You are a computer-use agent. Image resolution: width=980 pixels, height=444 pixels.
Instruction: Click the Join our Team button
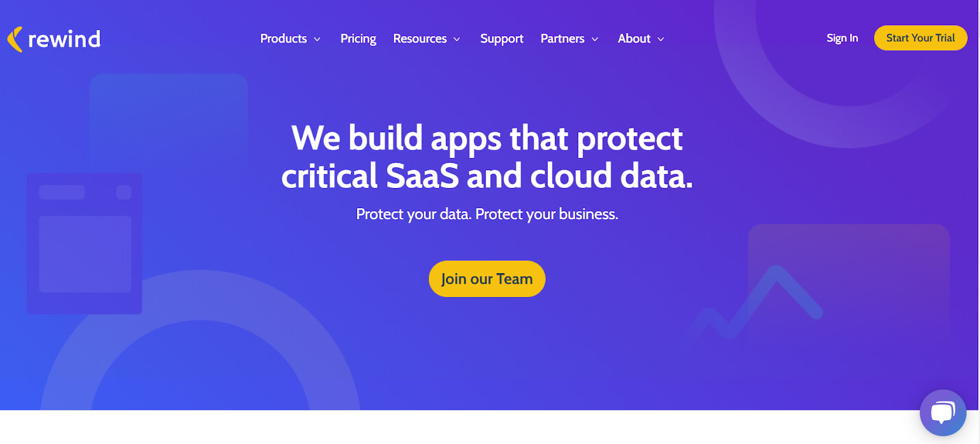click(x=487, y=279)
